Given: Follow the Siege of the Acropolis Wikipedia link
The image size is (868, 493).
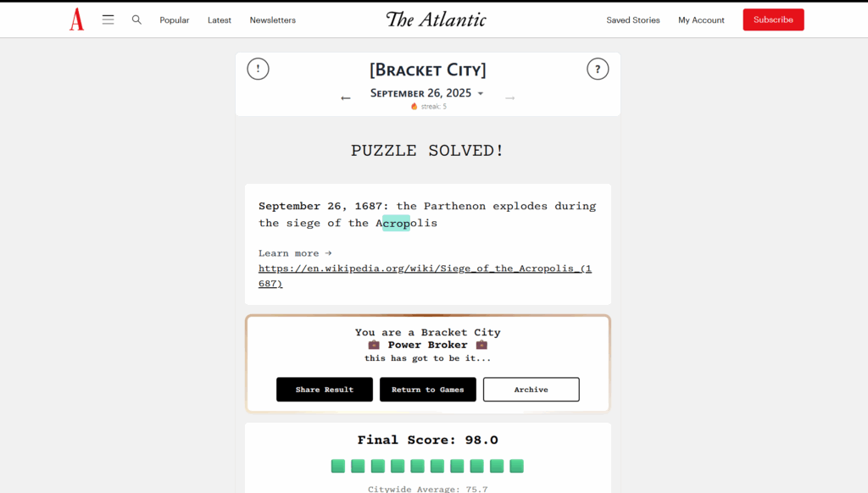Looking at the screenshot, I should pyautogui.click(x=425, y=268).
